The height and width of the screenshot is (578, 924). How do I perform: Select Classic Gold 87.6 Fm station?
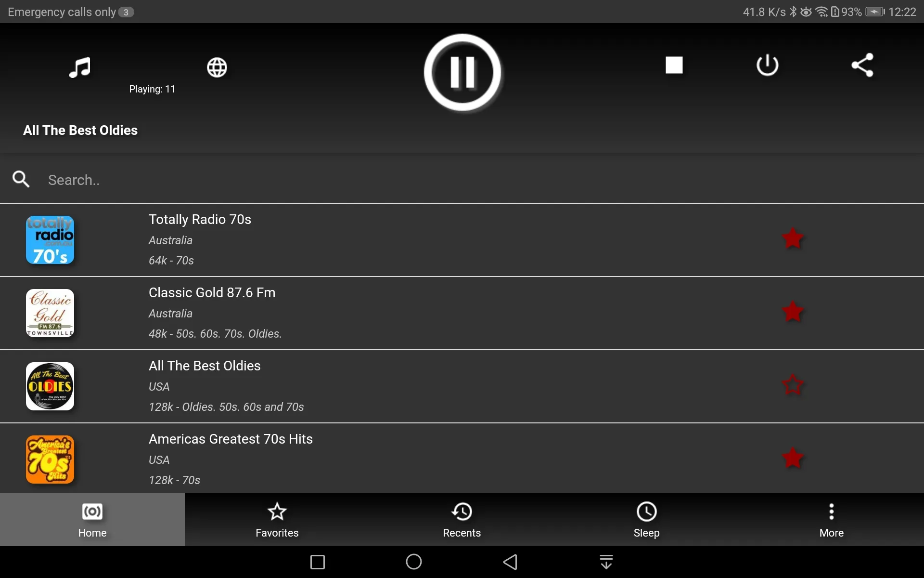coord(462,313)
